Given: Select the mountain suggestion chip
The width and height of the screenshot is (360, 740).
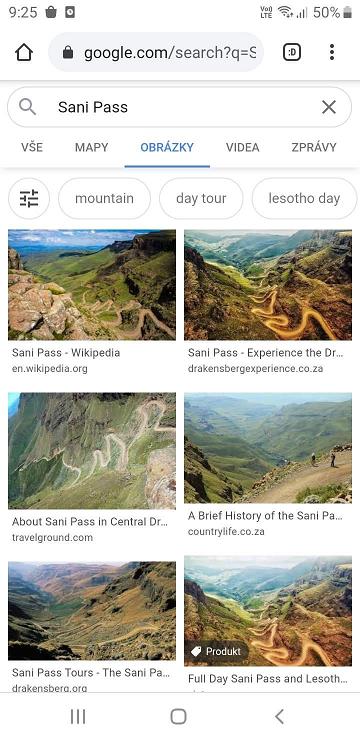Looking at the screenshot, I should click(x=104, y=199).
